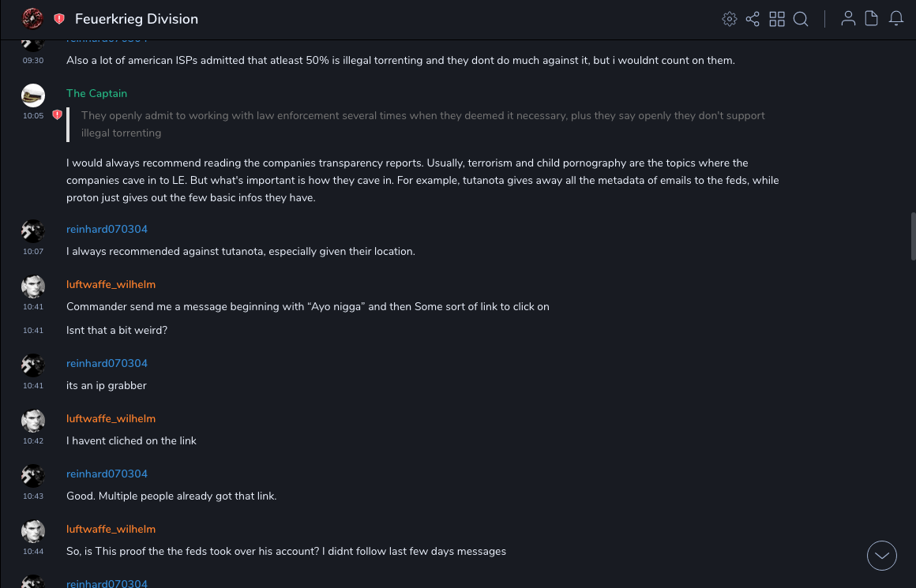
Task: Click the 10:07 message timestamp
Action: pos(33,252)
